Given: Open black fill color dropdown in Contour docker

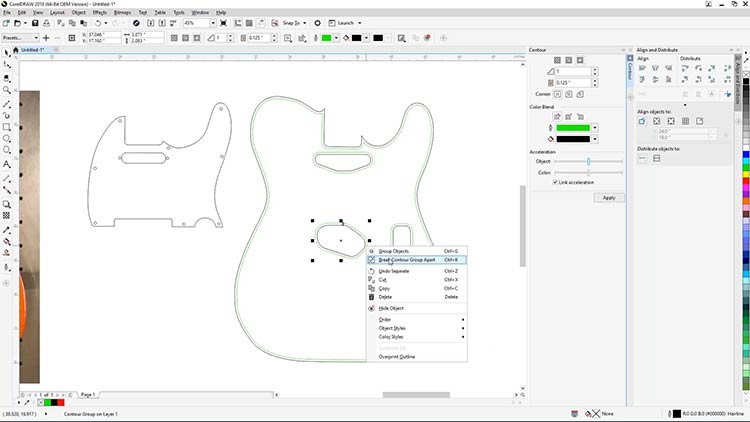Looking at the screenshot, I should [x=595, y=139].
